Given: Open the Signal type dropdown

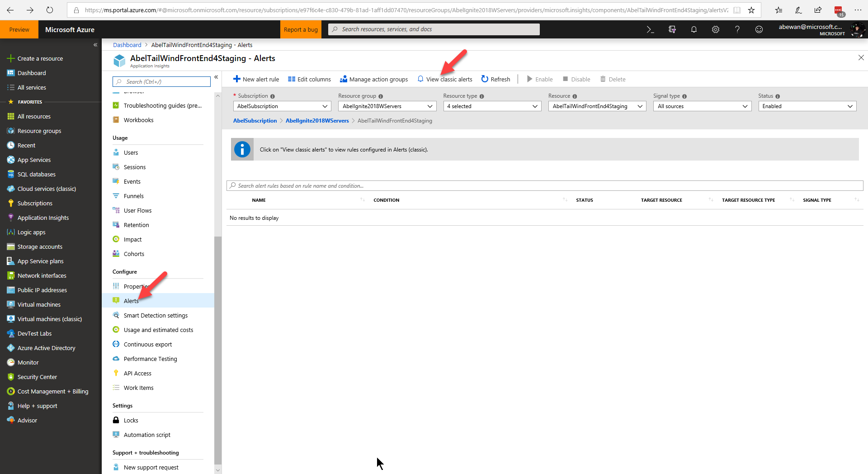Looking at the screenshot, I should 703,106.
